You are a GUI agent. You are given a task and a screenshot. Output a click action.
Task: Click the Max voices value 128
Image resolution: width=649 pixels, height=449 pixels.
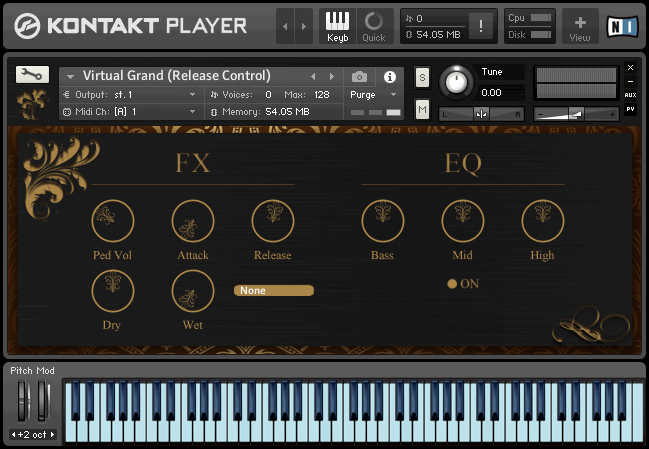(x=322, y=95)
